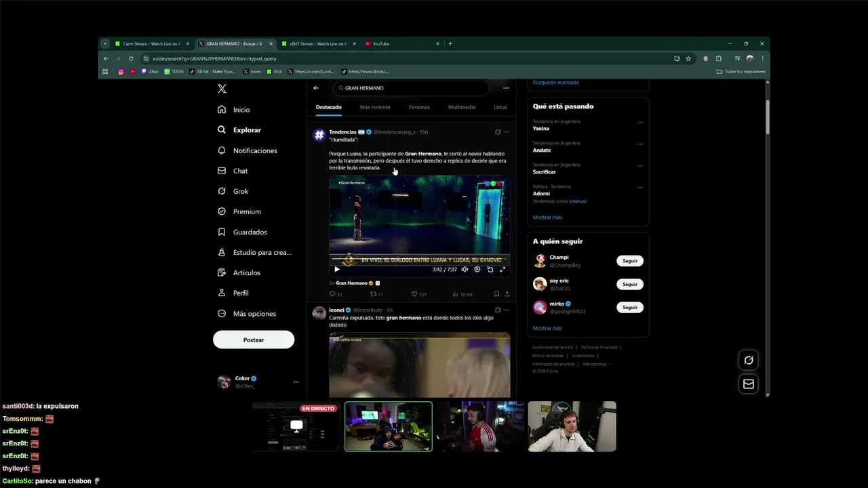Open Perfil in the sidebar

(x=233, y=293)
